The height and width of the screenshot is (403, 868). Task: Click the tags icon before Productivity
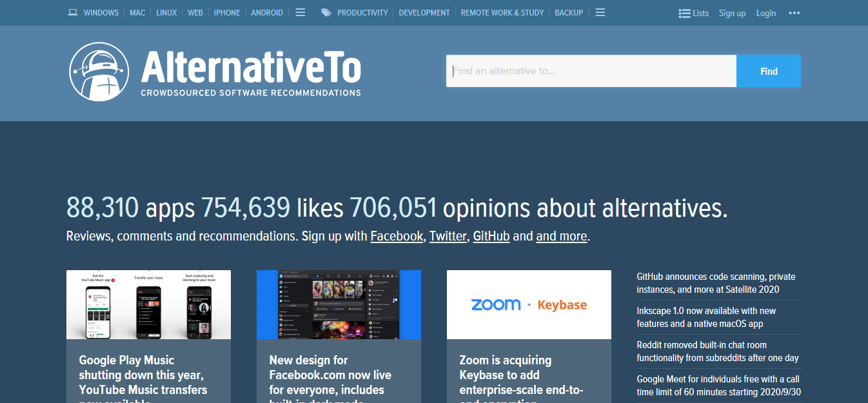pyautogui.click(x=326, y=12)
